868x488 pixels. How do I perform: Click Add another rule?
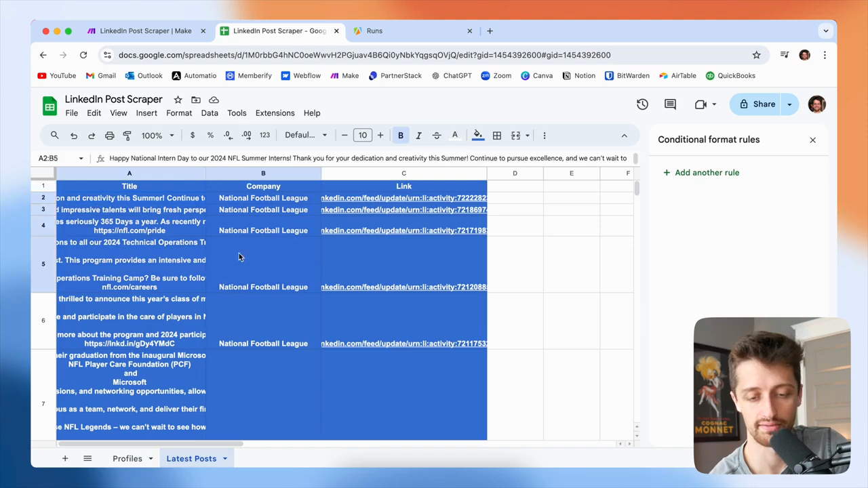[x=701, y=173]
